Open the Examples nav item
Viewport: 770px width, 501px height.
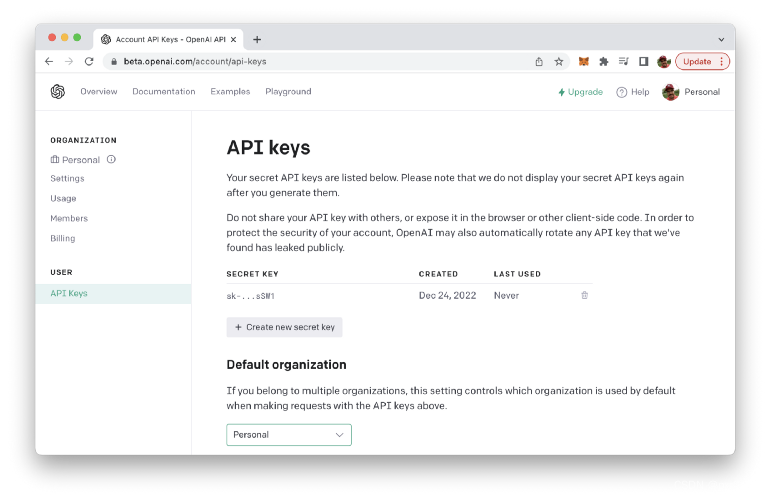[x=230, y=91]
